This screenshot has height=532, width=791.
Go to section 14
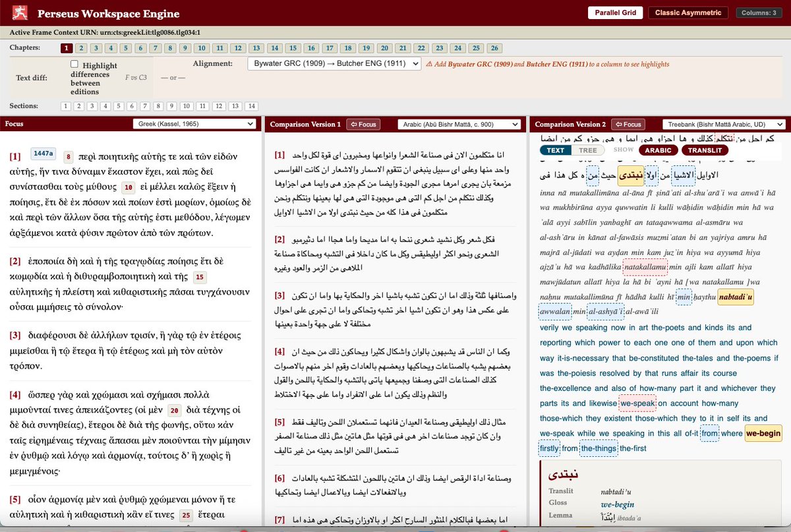(251, 106)
